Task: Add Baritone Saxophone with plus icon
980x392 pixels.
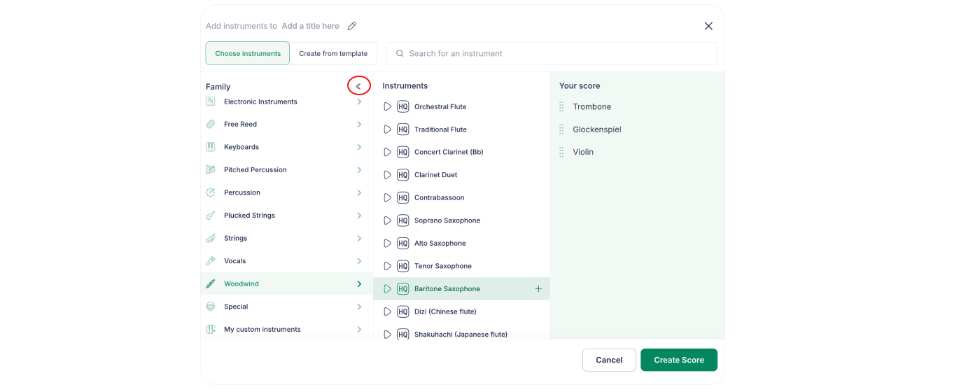Action: click(538, 289)
